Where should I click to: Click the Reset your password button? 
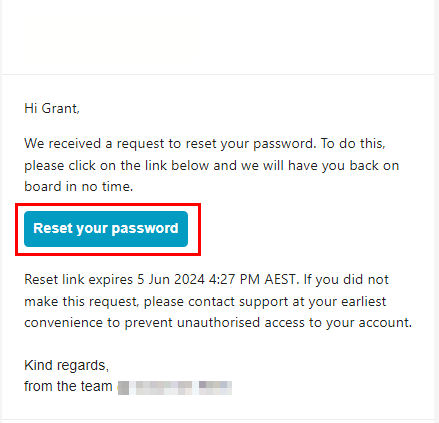click(106, 229)
